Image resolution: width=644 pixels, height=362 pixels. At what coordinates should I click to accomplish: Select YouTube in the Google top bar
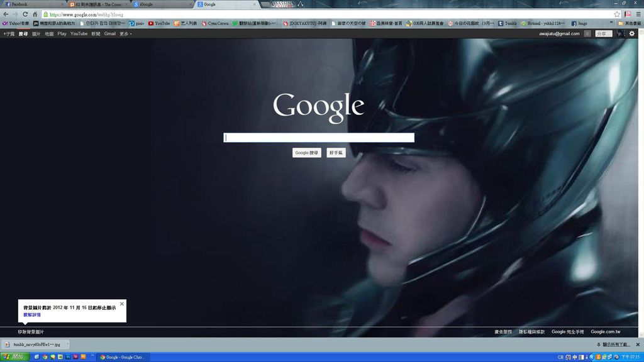point(79,34)
